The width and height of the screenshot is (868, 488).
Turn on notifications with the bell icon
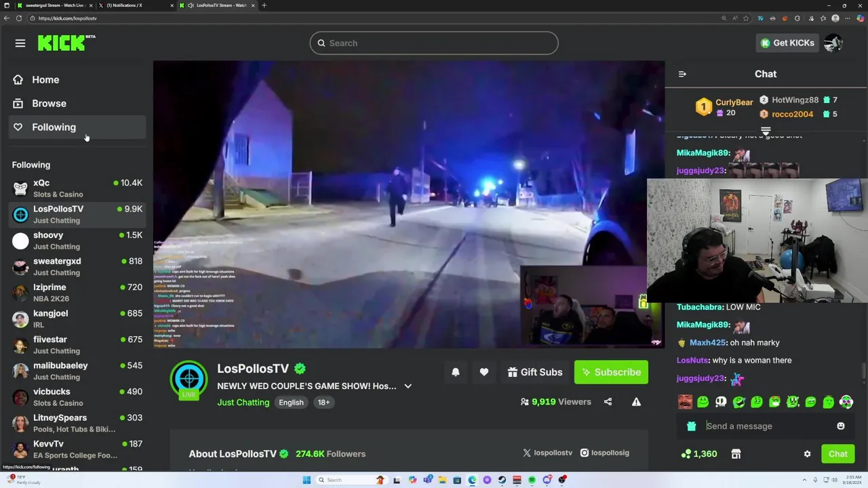[456, 372]
